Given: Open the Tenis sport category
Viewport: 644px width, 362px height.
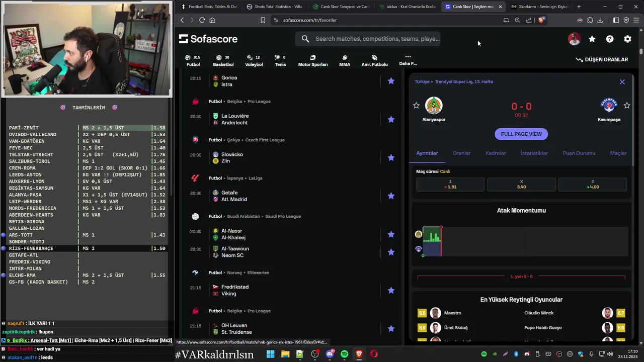Looking at the screenshot, I should pyautogui.click(x=280, y=61).
